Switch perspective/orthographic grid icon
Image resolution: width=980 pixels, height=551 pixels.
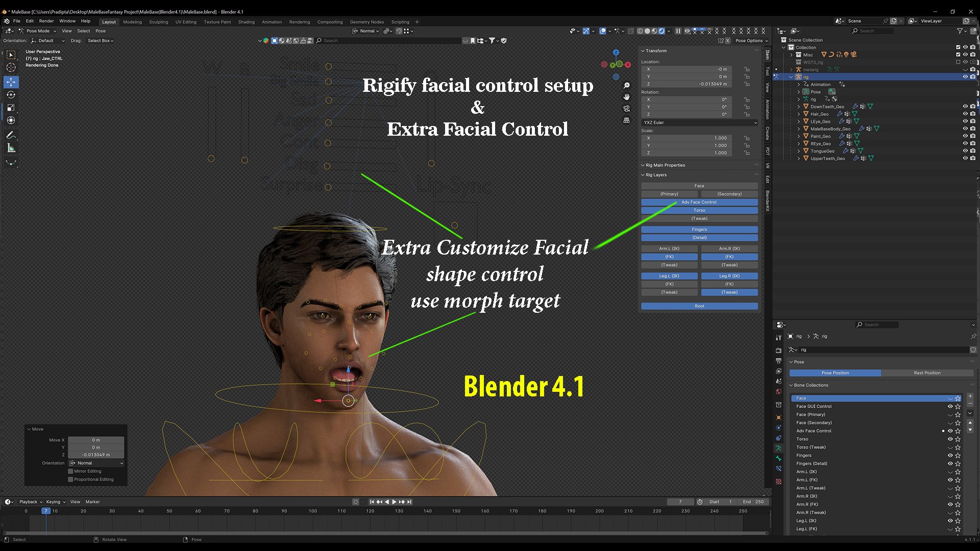point(626,120)
